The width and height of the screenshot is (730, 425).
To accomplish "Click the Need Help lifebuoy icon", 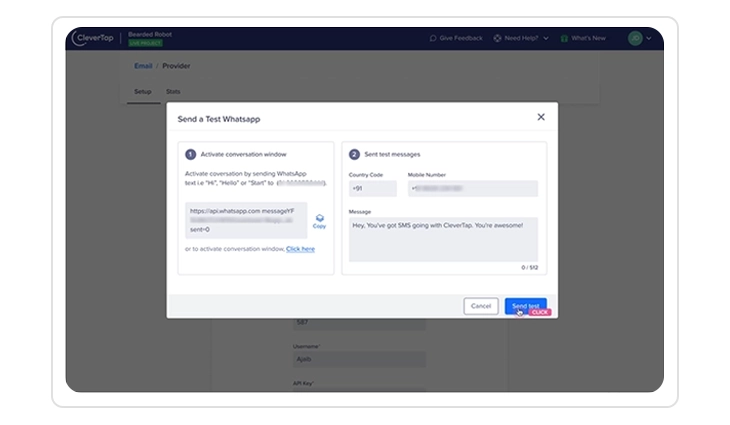I will [497, 38].
